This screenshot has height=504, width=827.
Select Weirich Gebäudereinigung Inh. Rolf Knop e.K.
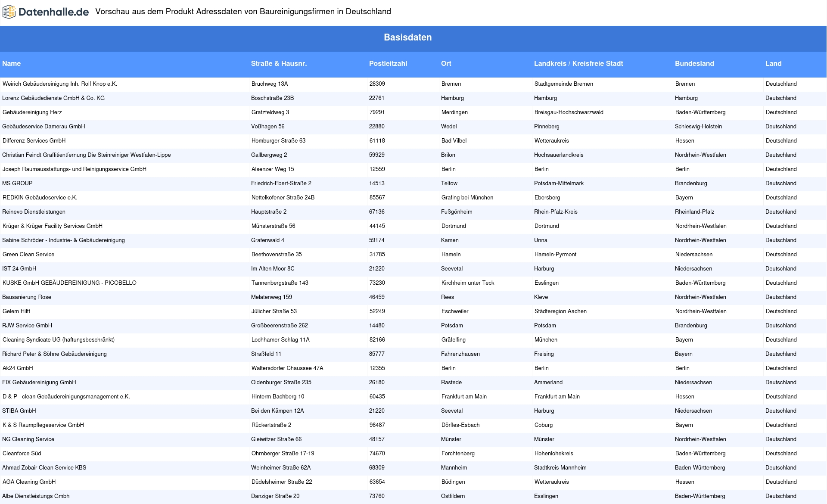pos(60,84)
